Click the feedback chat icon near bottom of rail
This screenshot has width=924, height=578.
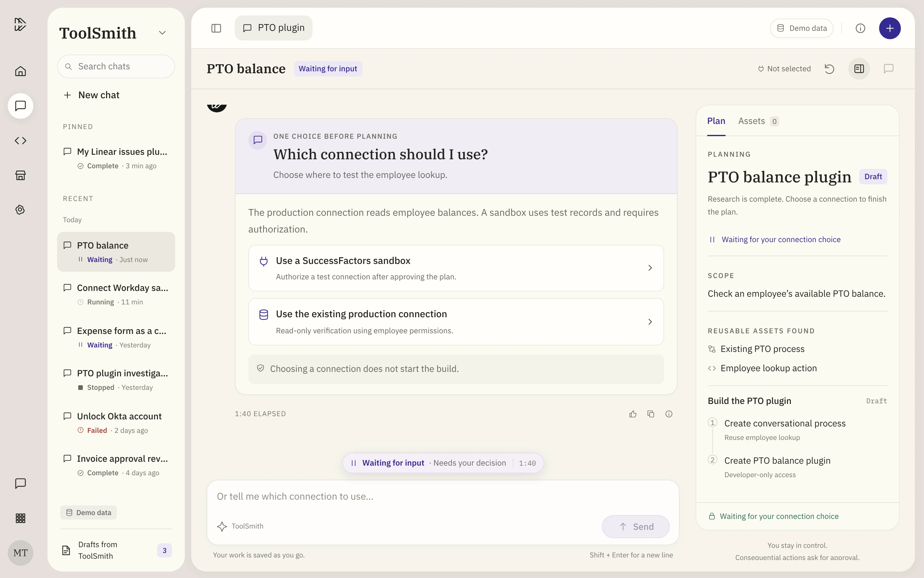pyautogui.click(x=20, y=484)
